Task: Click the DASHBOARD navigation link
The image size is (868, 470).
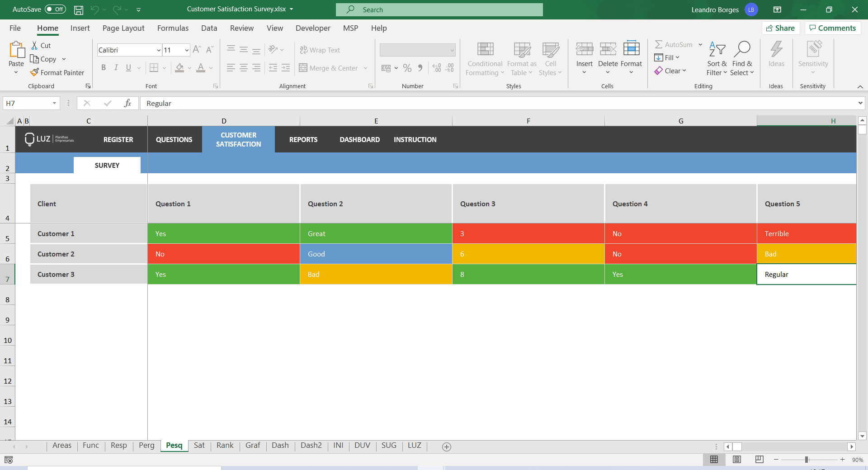Action: pos(359,139)
